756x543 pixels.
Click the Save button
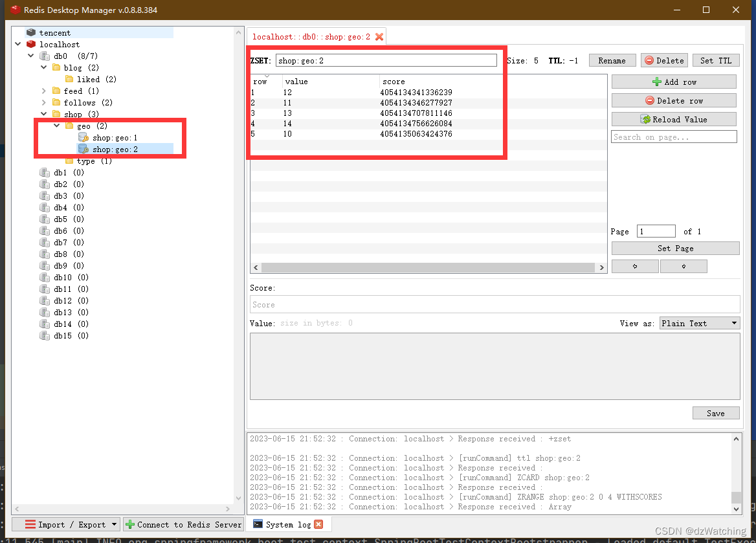tap(715, 414)
